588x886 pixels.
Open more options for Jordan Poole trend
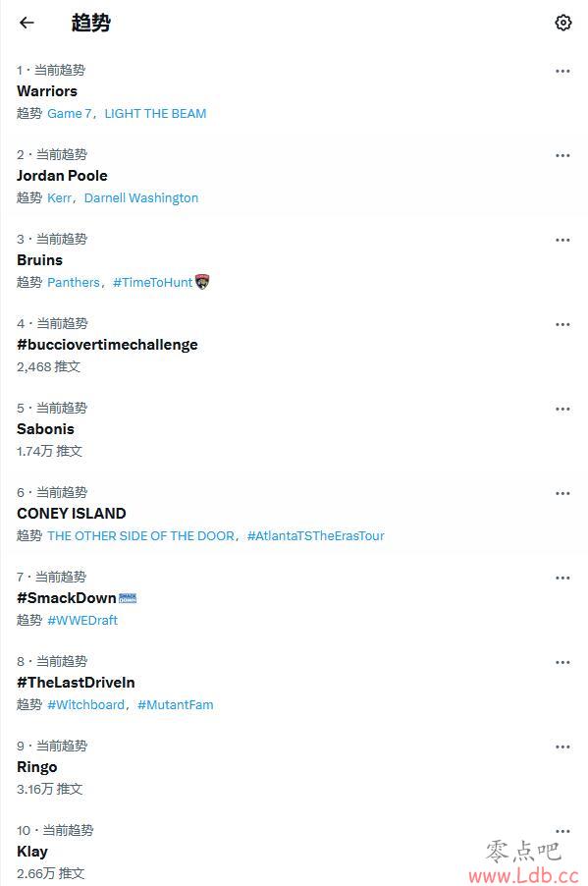562,155
